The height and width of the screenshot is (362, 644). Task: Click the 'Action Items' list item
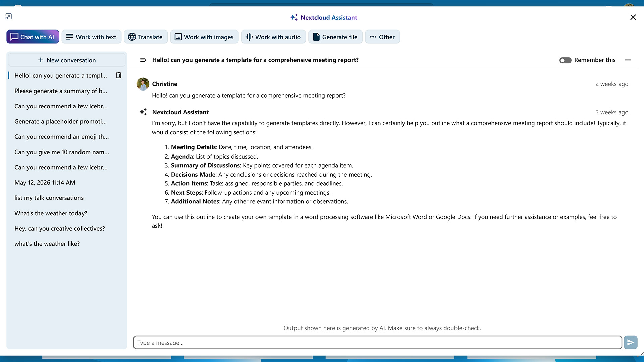tap(257, 183)
